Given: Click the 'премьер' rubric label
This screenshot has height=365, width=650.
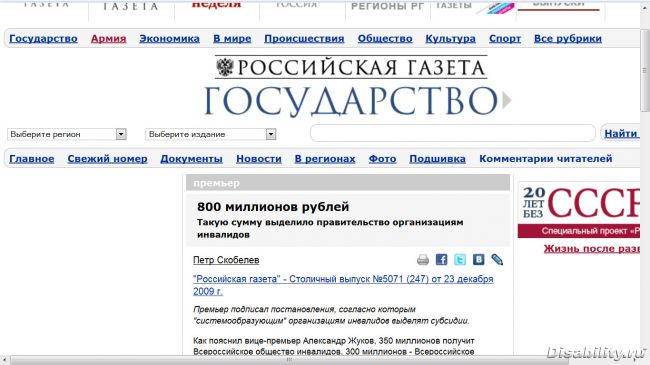Looking at the screenshot, I should coord(216,183).
